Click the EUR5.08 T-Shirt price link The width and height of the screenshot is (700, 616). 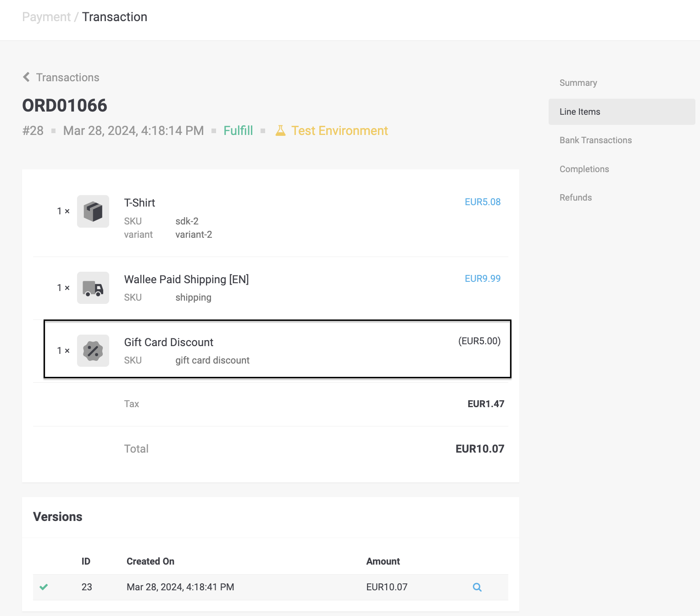tap(483, 202)
